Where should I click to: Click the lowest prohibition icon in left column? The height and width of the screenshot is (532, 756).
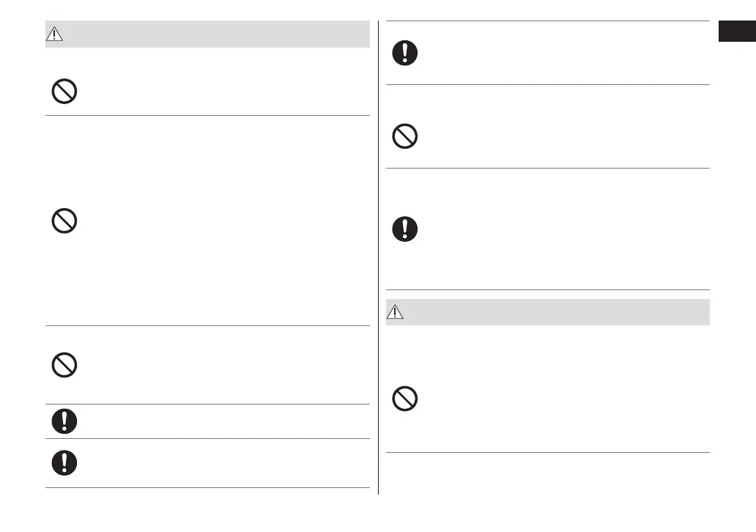[64, 365]
